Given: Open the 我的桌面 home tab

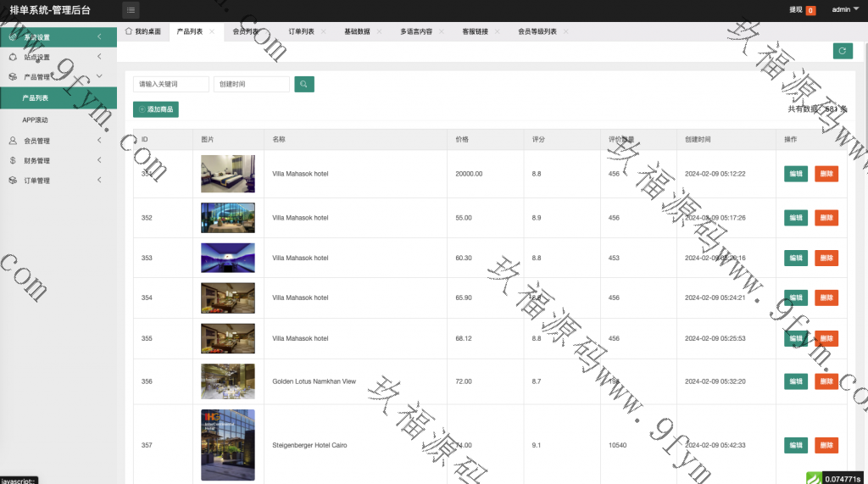Looking at the screenshot, I should click(x=142, y=31).
